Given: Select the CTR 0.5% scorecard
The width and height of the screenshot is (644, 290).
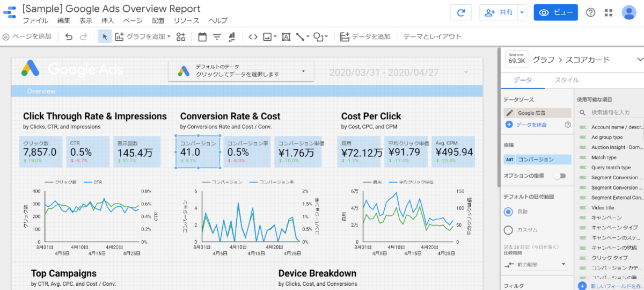Looking at the screenshot, I should pyautogui.click(x=87, y=151).
